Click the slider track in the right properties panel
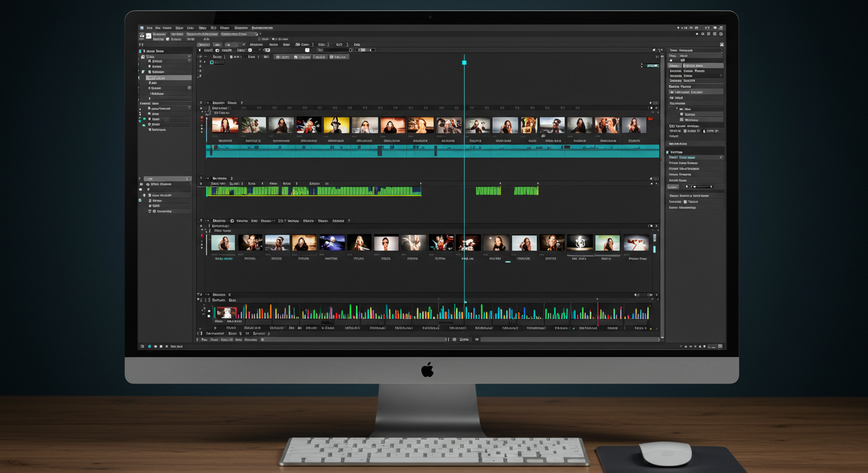 (700, 187)
